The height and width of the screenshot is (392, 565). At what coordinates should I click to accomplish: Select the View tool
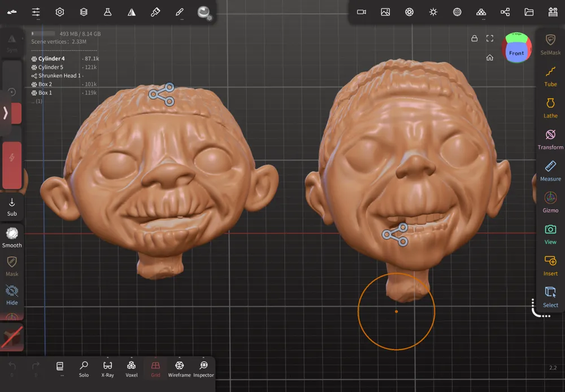[x=550, y=234]
